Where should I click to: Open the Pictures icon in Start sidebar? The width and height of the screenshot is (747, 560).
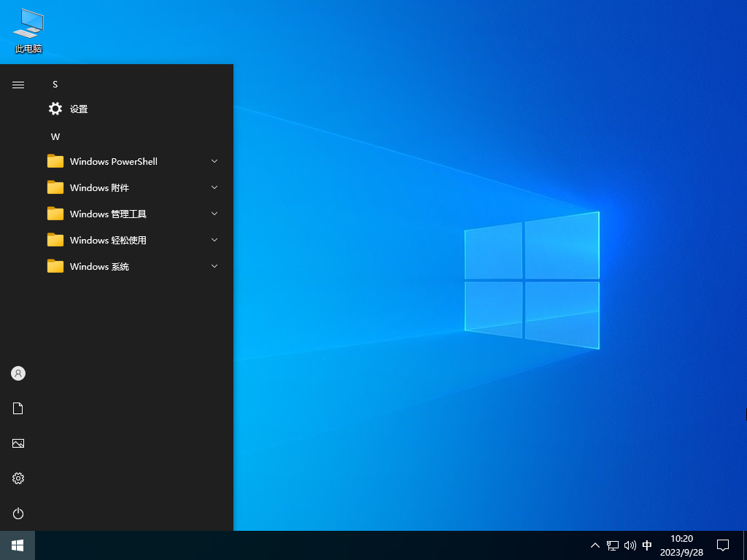(18, 443)
